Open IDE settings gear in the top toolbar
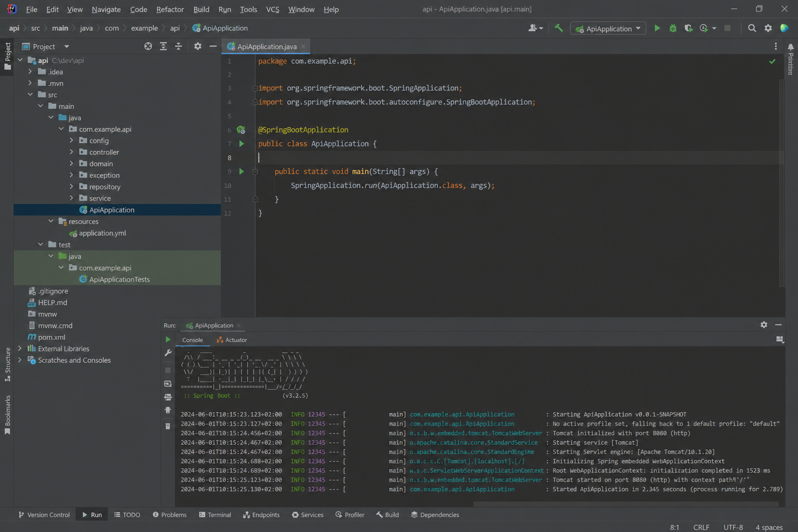The height and width of the screenshot is (532, 798). [x=768, y=28]
